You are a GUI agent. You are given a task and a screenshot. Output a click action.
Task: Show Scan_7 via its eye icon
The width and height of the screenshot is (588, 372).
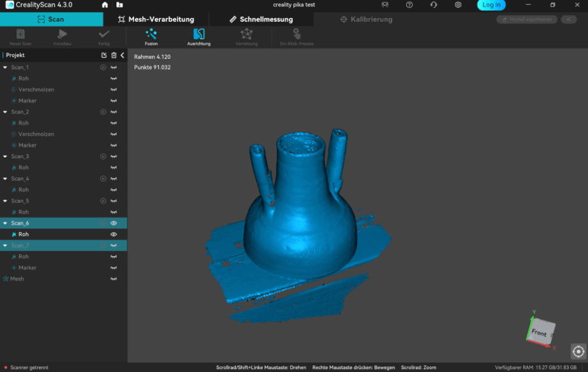[x=113, y=245]
